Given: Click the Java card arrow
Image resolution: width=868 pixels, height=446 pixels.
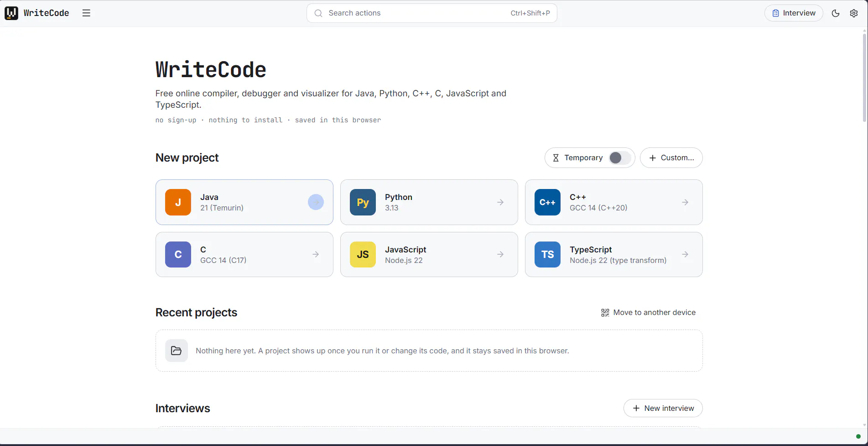Looking at the screenshot, I should tap(316, 202).
